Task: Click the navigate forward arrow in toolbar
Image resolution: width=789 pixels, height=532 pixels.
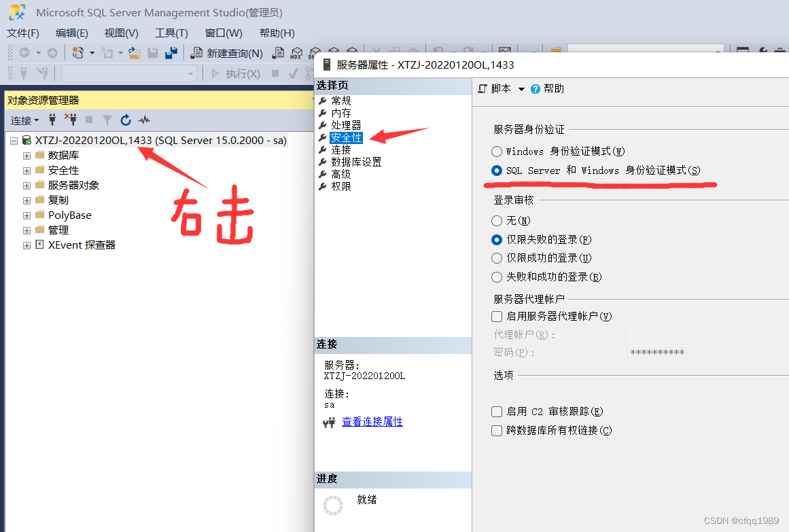Action: [x=52, y=52]
